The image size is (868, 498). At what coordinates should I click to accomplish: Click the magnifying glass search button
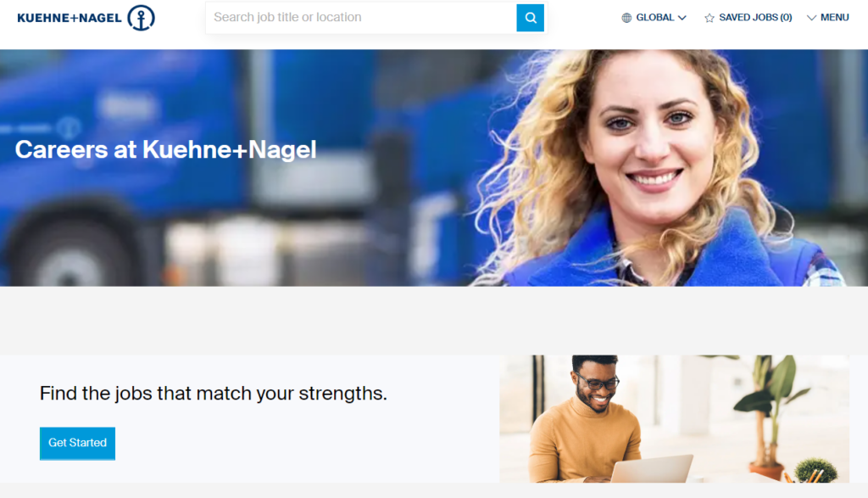pyautogui.click(x=530, y=18)
